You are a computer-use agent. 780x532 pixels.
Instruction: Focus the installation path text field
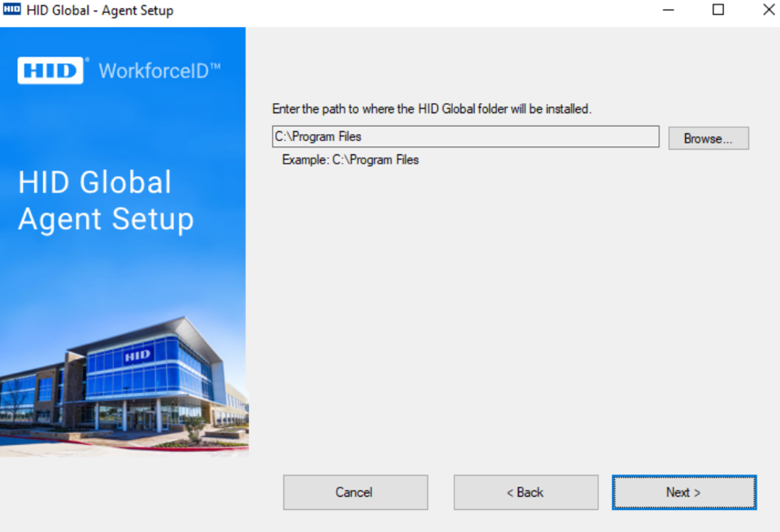tap(465, 137)
